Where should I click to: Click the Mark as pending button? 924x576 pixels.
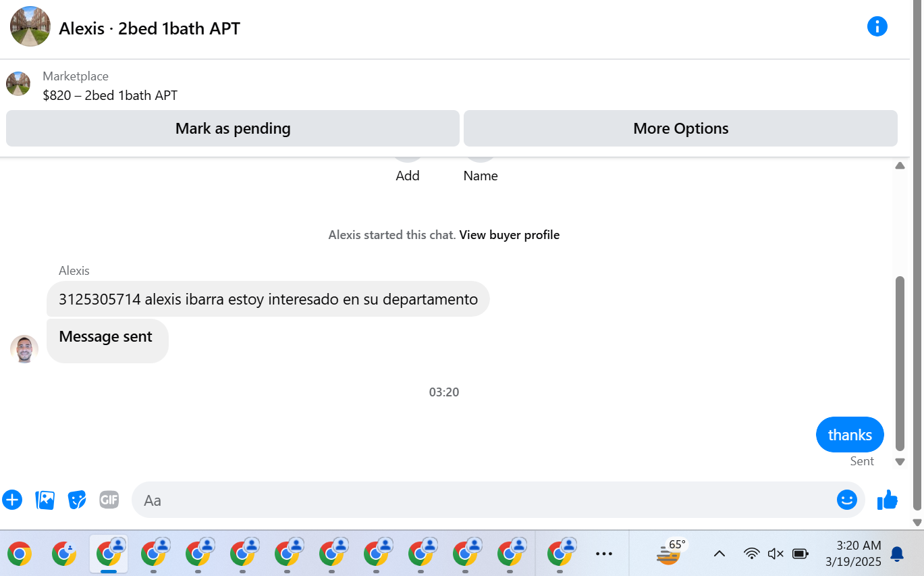pyautogui.click(x=233, y=128)
